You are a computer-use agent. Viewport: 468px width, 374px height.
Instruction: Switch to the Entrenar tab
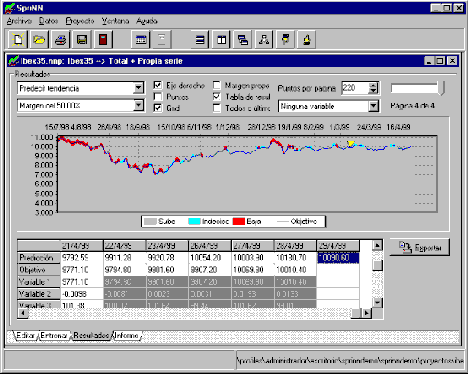pos(54,335)
